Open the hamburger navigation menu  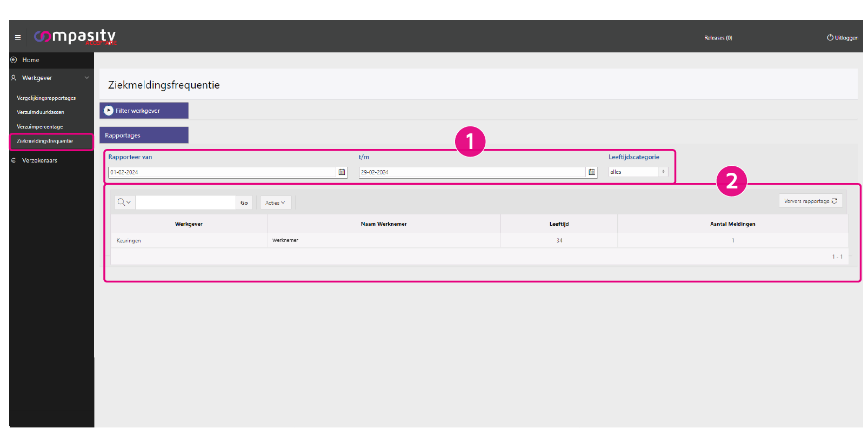(x=18, y=37)
